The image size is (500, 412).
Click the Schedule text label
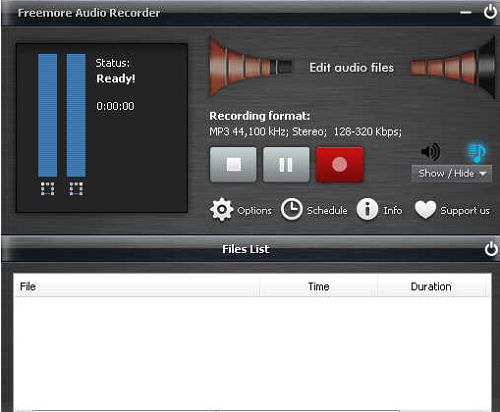coord(327,210)
